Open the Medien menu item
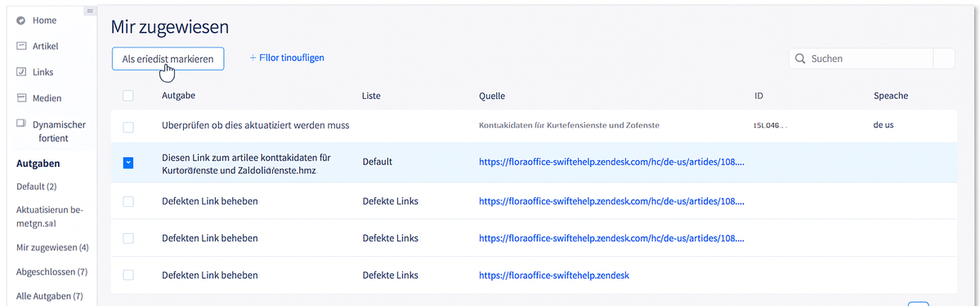Viewport: 980px width, 306px height. (47, 98)
